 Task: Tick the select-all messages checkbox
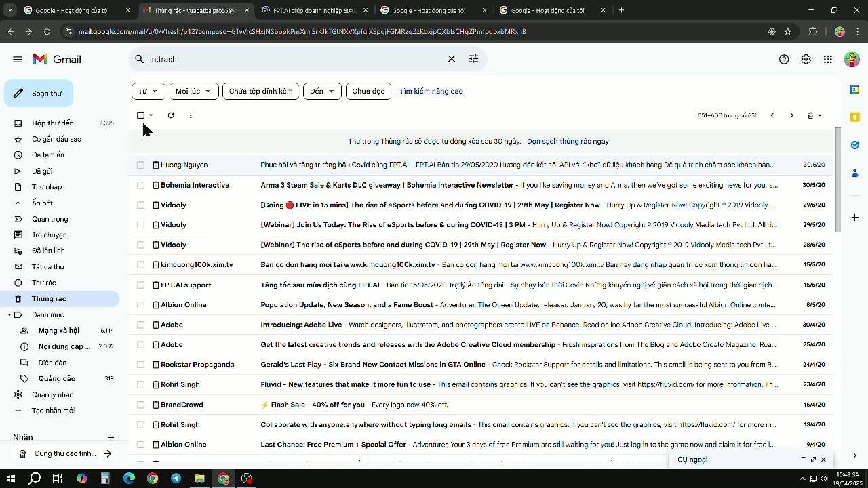click(141, 115)
